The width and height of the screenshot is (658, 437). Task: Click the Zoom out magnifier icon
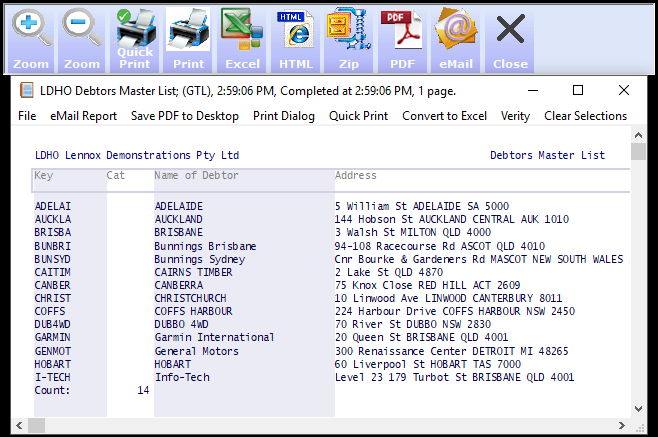83,37
